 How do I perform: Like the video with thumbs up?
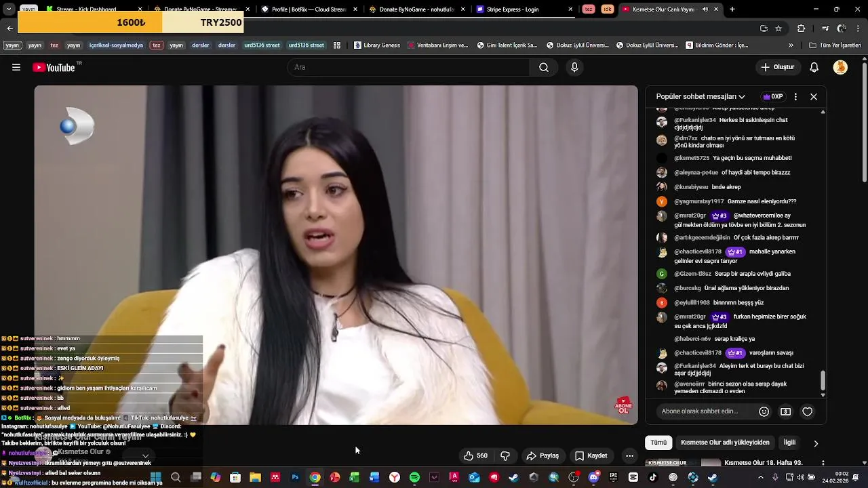[475, 455]
